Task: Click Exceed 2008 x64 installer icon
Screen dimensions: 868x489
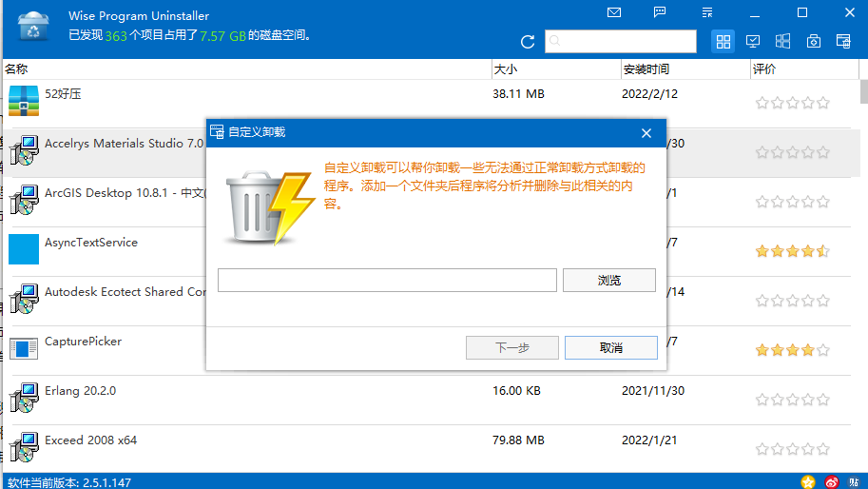Action: coord(24,447)
